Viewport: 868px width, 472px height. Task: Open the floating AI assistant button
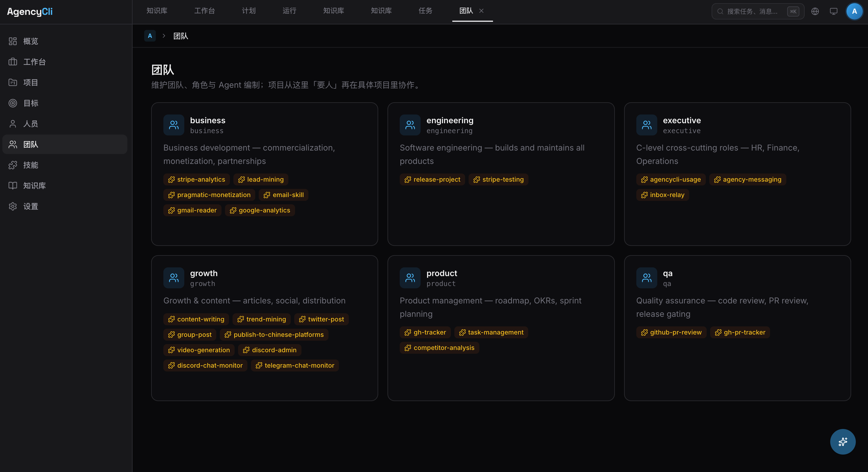pyautogui.click(x=842, y=441)
